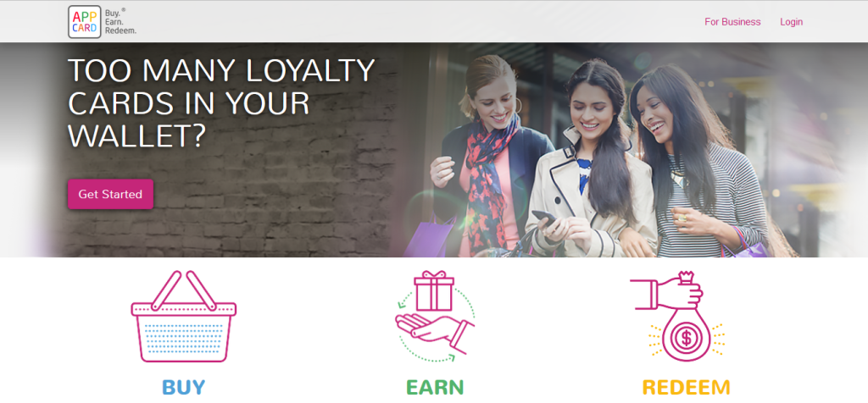Image resolution: width=868 pixels, height=403 pixels.
Task: Click the shopping basket icon
Action: tap(184, 316)
